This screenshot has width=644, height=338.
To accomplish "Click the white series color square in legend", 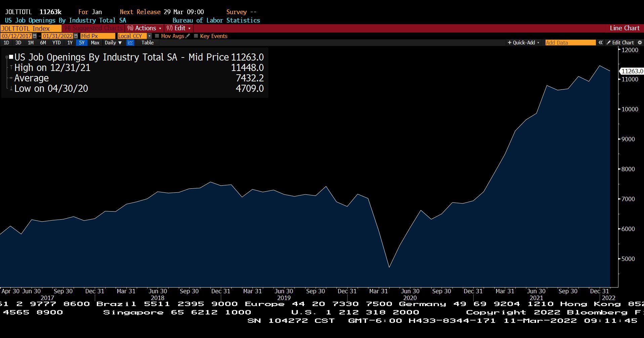I will (11, 57).
